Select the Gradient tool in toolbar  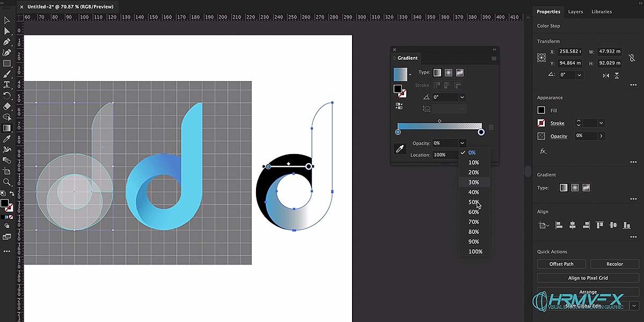7,128
